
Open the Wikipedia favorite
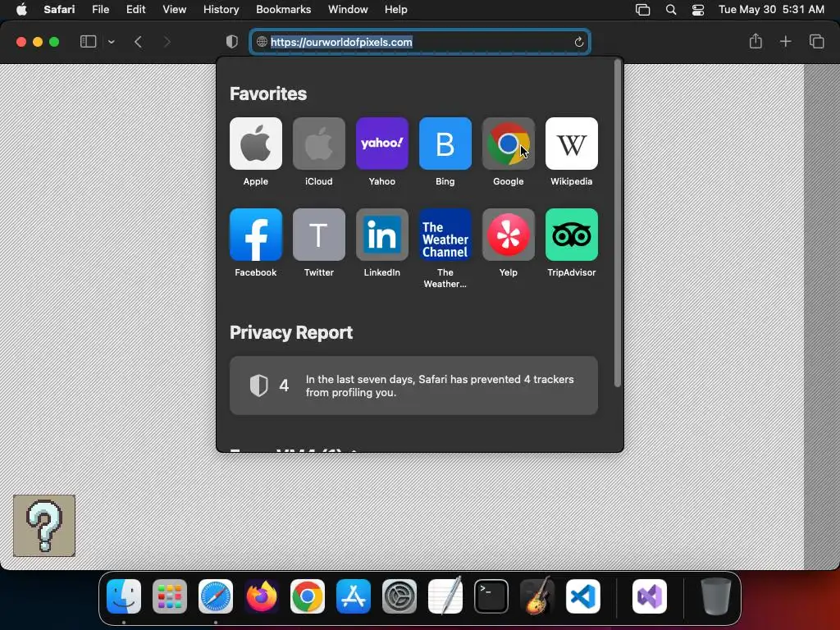coord(572,144)
